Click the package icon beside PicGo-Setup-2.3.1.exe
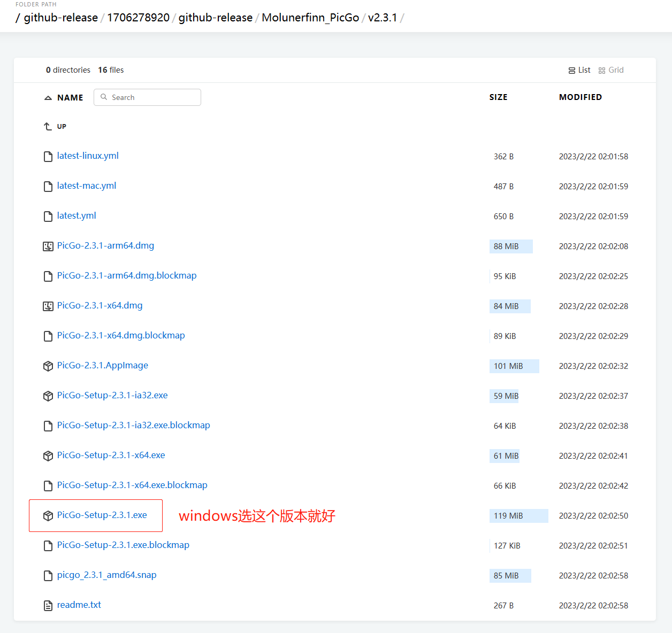 48,516
